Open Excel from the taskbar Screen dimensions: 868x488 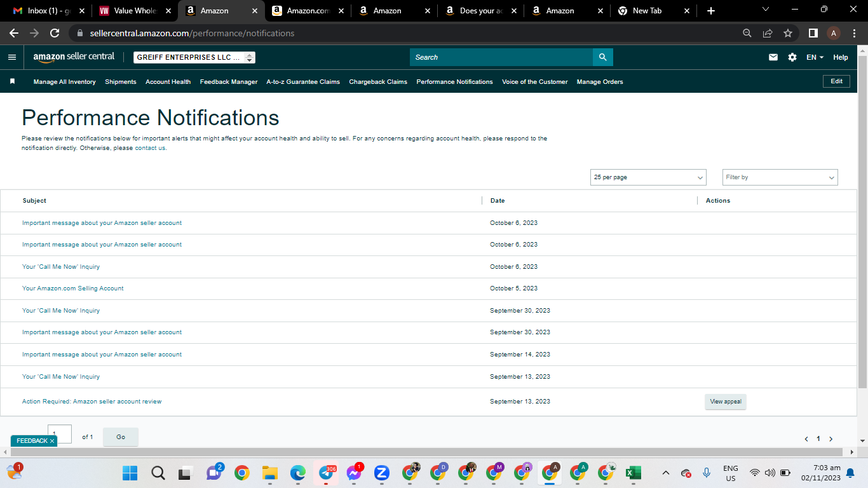coord(634,473)
